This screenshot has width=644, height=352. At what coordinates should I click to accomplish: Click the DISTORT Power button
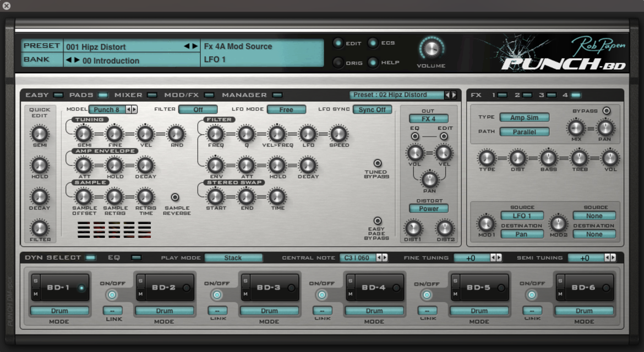pos(429,208)
